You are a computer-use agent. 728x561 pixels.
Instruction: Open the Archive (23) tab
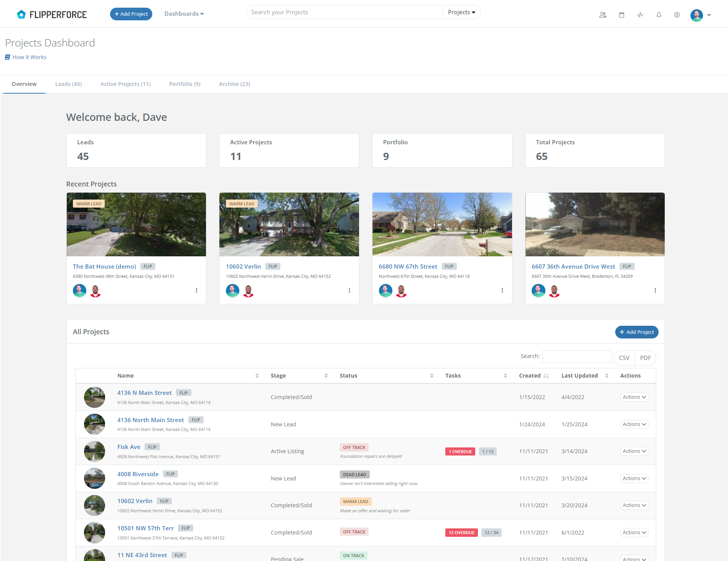[x=234, y=84]
